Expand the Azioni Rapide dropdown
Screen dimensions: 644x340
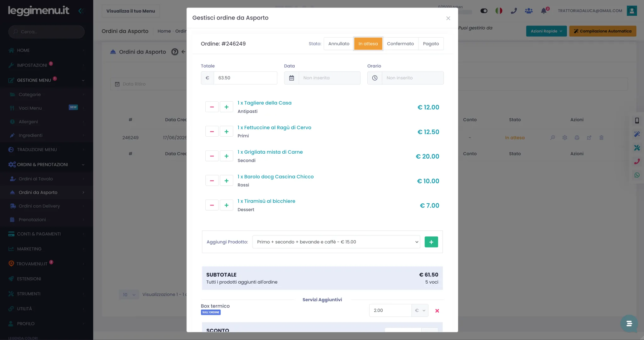pyautogui.click(x=546, y=31)
